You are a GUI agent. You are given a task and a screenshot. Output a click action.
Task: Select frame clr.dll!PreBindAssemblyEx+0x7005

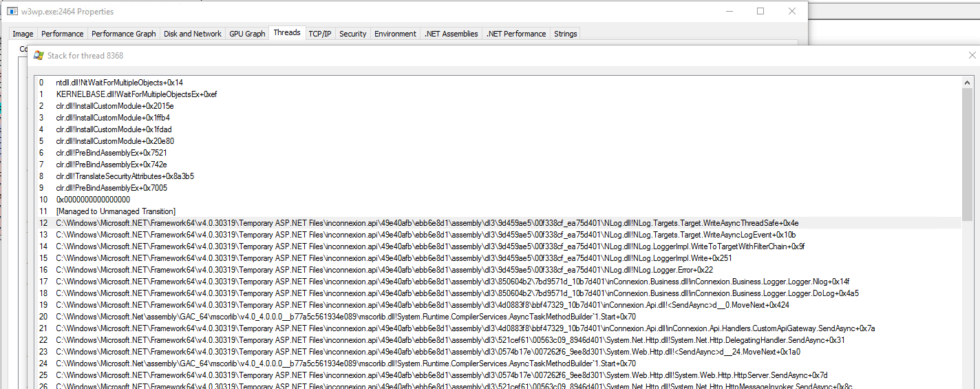click(498, 188)
